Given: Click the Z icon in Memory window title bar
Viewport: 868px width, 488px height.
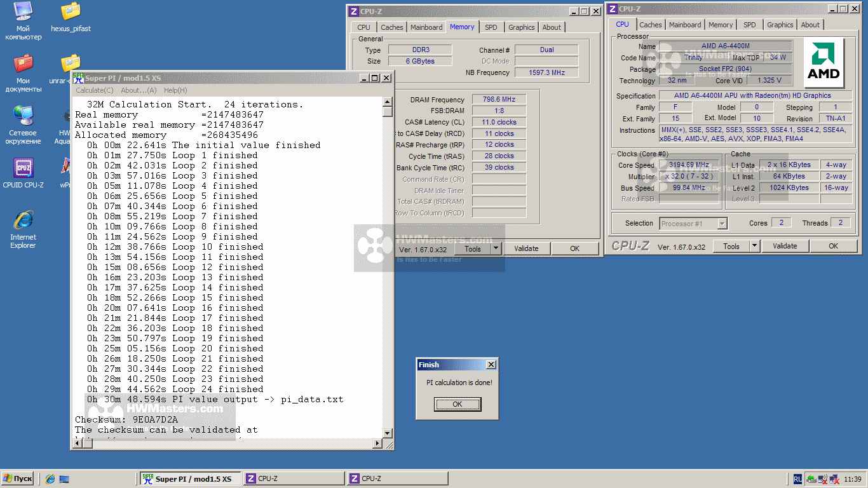Looking at the screenshot, I should click(x=354, y=11).
